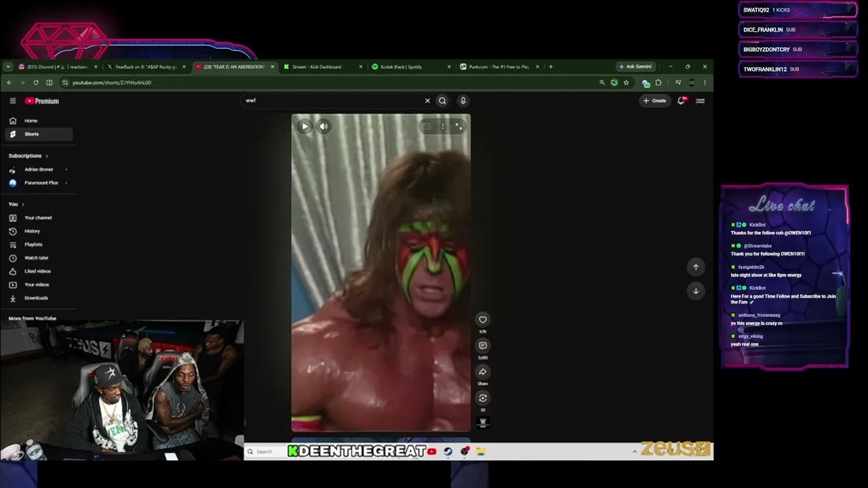Open the Adrien Broner subscription
The width and height of the screenshot is (868, 488).
[38, 169]
